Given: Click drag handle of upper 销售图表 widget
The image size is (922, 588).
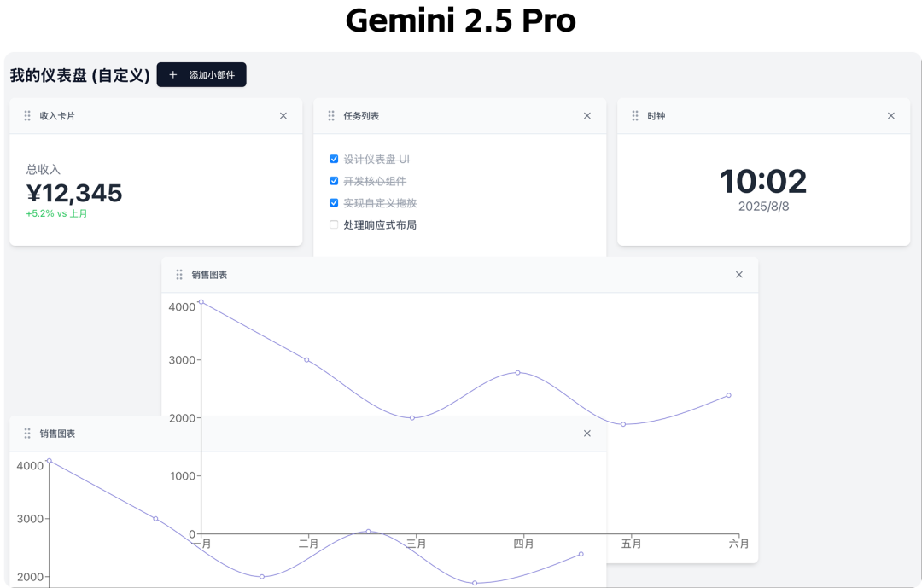Looking at the screenshot, I should click(179, 275).
